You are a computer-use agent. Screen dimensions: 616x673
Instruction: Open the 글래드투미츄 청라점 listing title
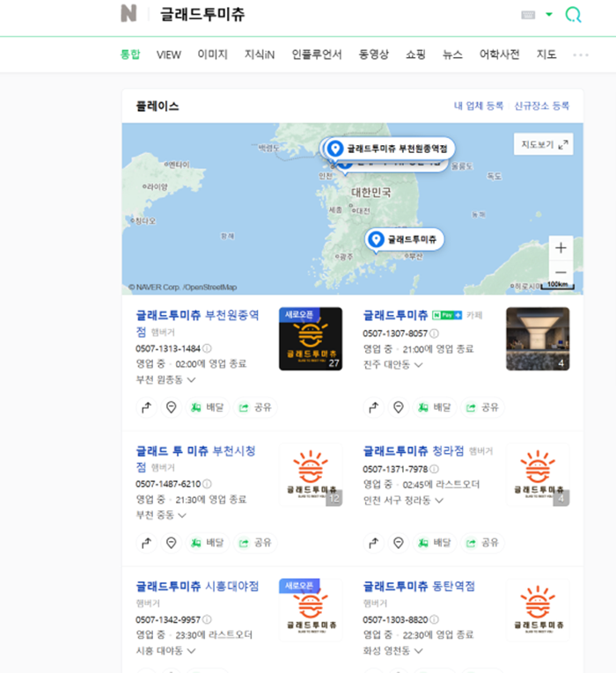pos(414,451)
